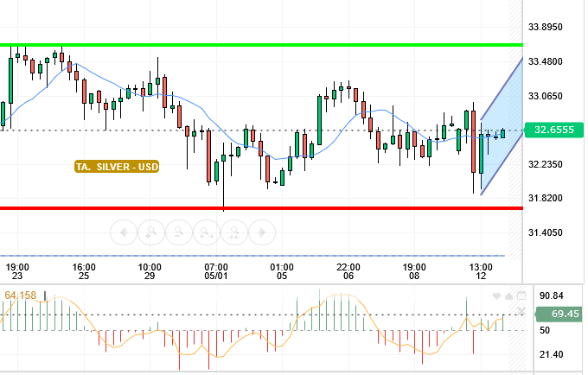
Task: Click time axis label 07:00 05/01
Action: click(x=216, y=271)
